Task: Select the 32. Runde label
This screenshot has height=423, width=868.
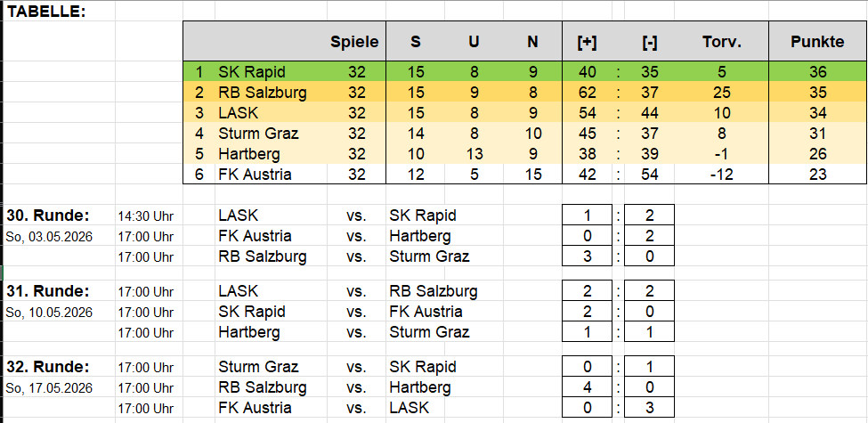Action: click(x=48, y=367)
